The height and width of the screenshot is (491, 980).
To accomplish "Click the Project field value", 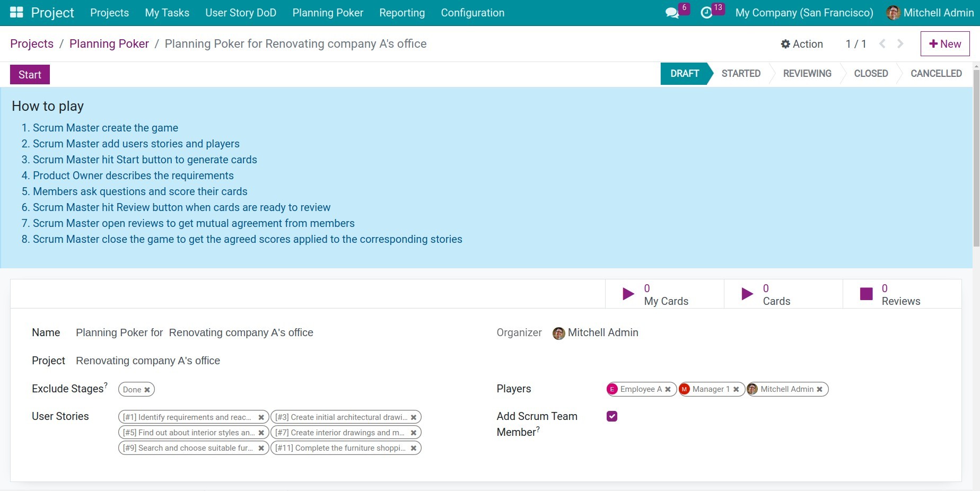I will [x=148, y=361].
